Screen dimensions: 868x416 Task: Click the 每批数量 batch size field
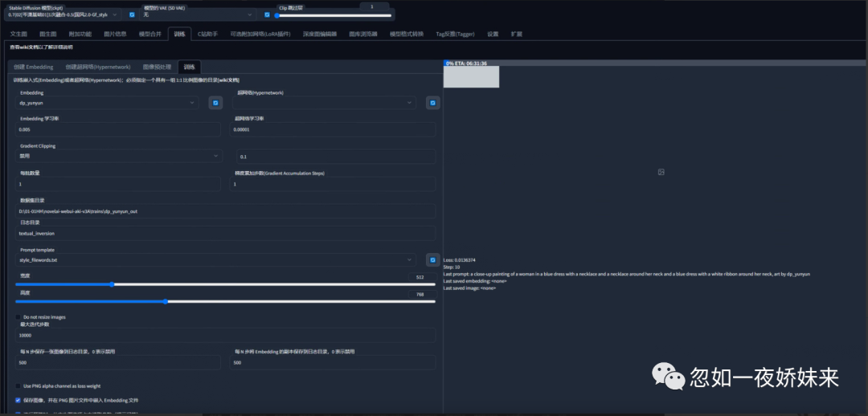[118, 184]
